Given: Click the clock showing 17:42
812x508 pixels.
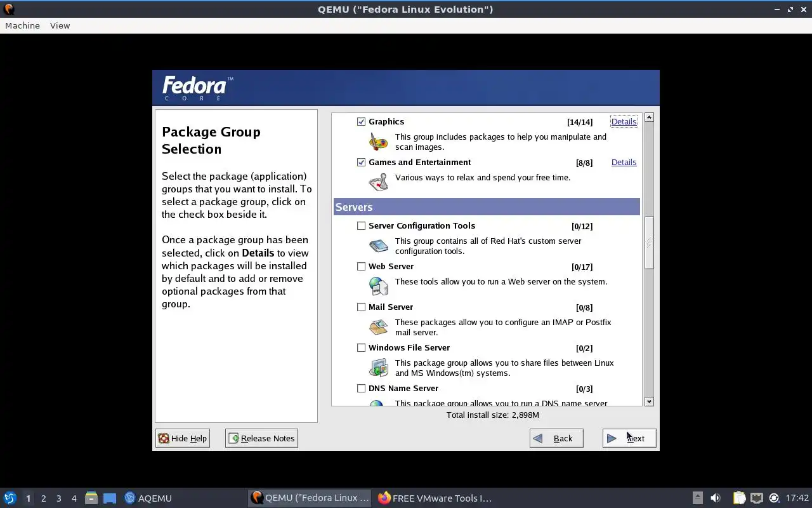Looking at the screenshot, I should tap(797, 498).
